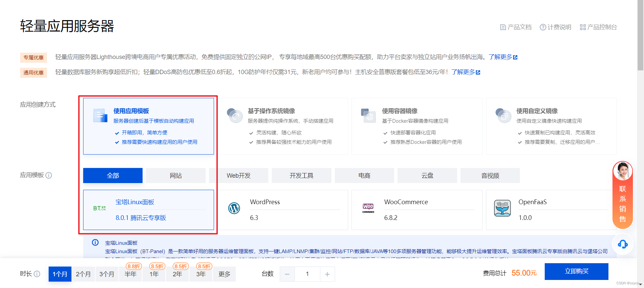The width and height of the screenshot is (644, 288).
Task: Click the 立即购买 button
Action: tap(577, 272)
